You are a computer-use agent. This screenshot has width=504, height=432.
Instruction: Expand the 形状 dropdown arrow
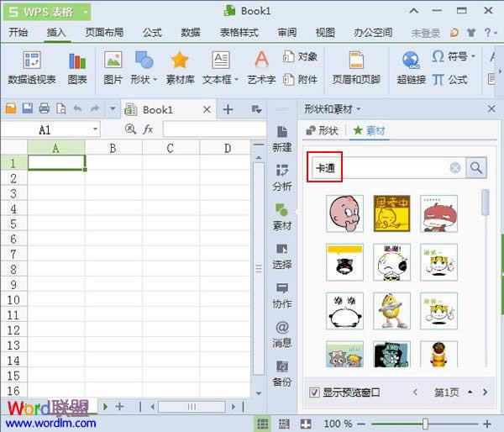click(x=155, y=80)
